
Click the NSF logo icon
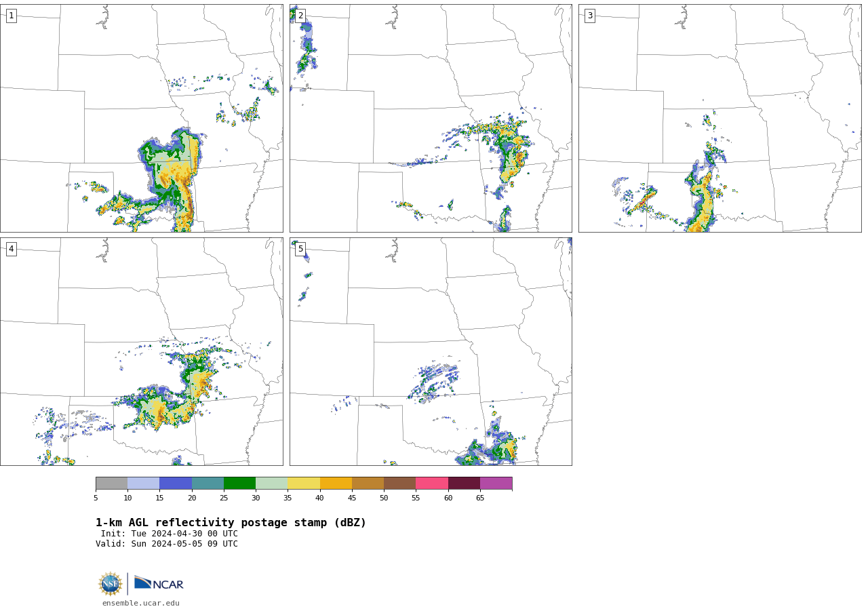point(111,584)
